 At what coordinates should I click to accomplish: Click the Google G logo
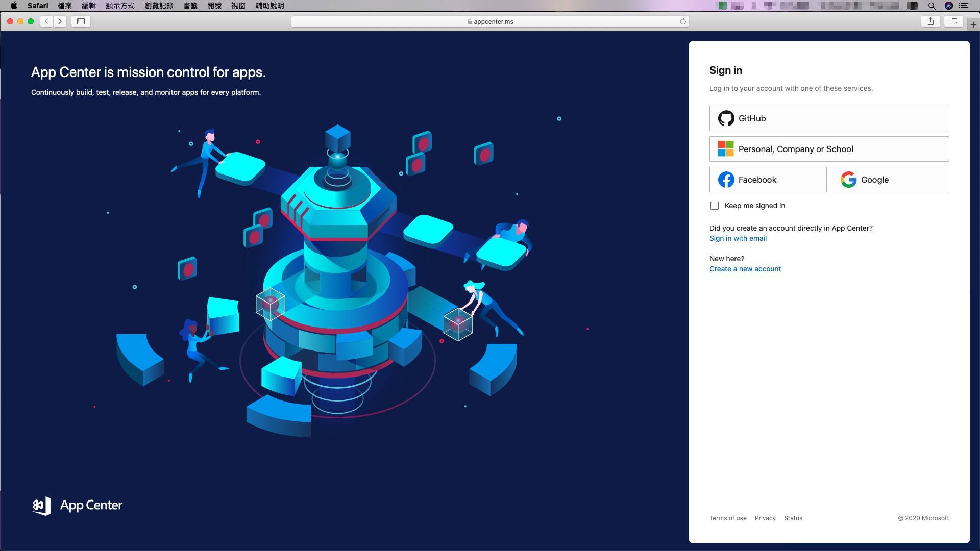pyautogui.click(x=848, y=180)
